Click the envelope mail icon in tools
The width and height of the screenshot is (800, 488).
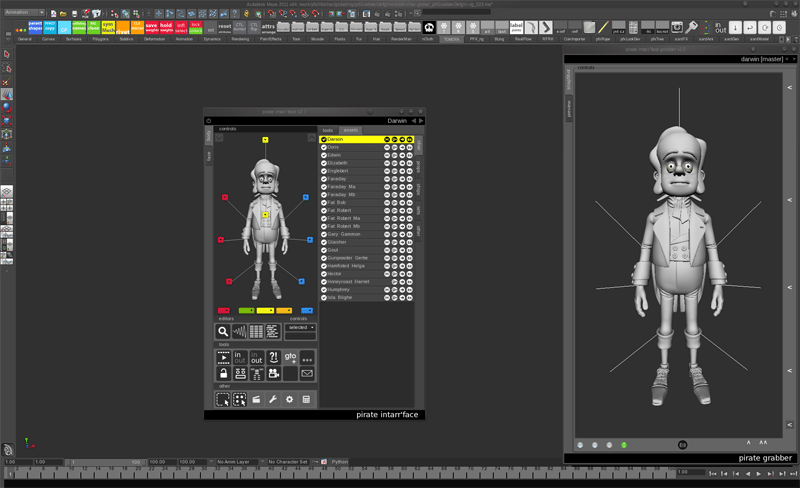[x=307, y=374]
